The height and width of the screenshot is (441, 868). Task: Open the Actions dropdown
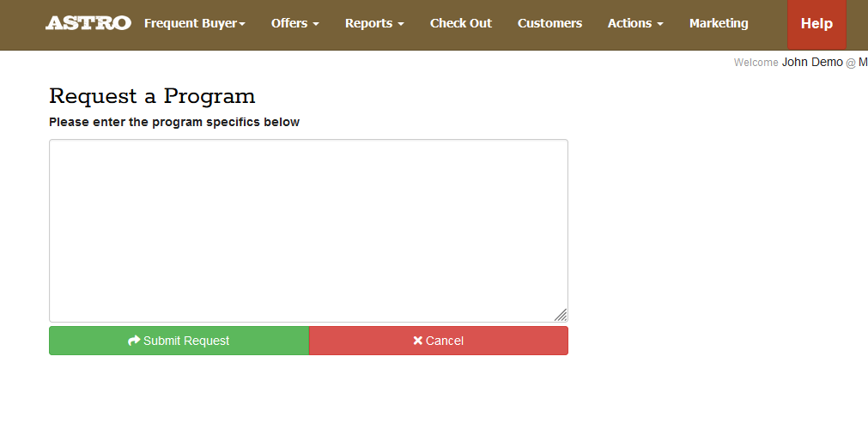635,23
